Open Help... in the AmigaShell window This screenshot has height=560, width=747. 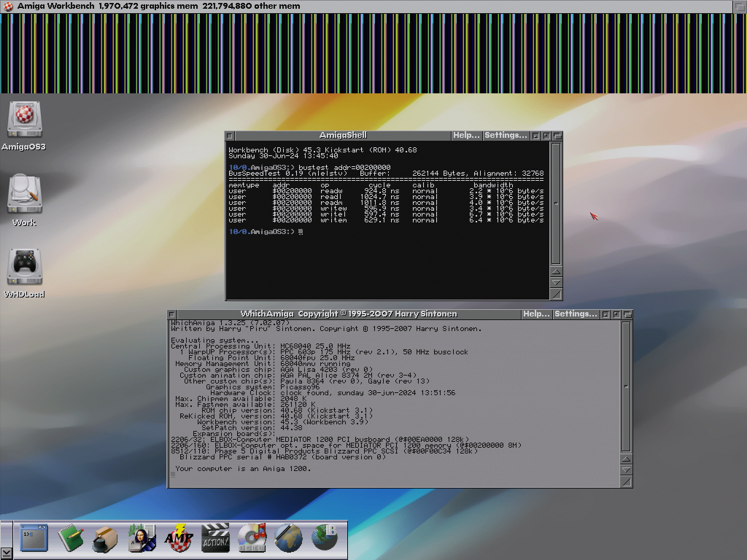466,136
